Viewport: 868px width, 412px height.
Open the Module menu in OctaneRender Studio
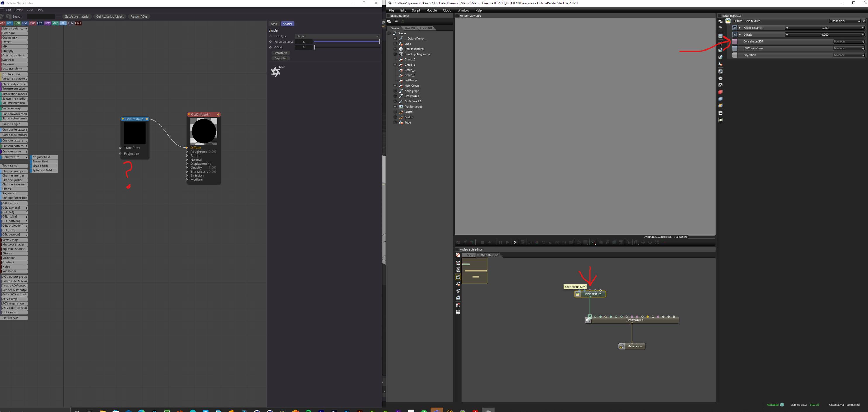tap(431, 10)
